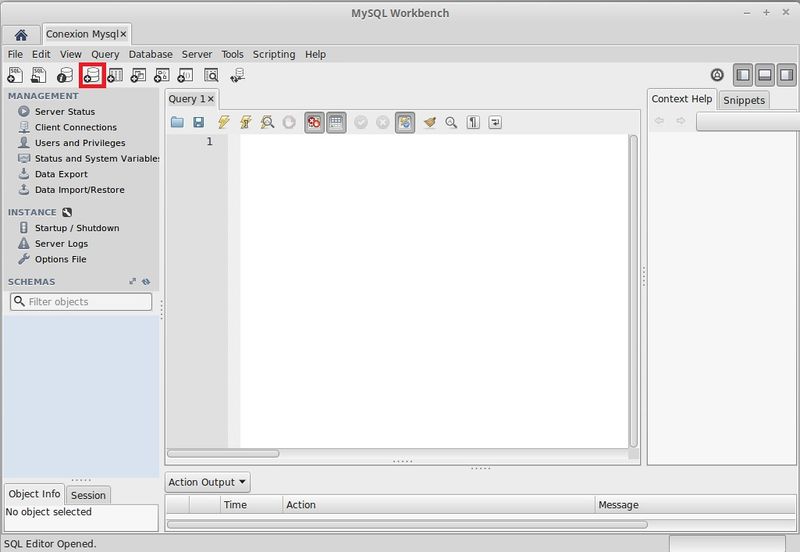The width and height of the screenshot is (800, 552).
Task: Toggle the right sidebar panel visibility
Action: (x=786, y=75)
